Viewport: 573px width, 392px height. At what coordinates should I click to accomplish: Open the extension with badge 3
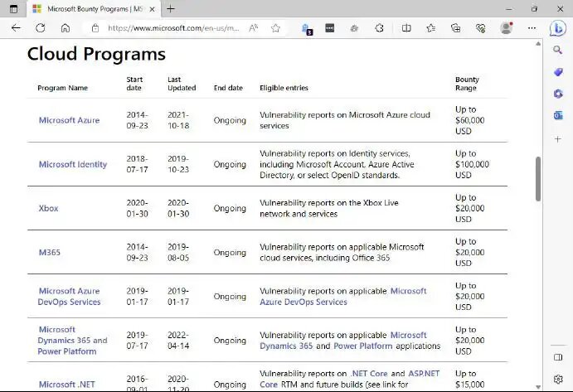(x=307, y=28)
